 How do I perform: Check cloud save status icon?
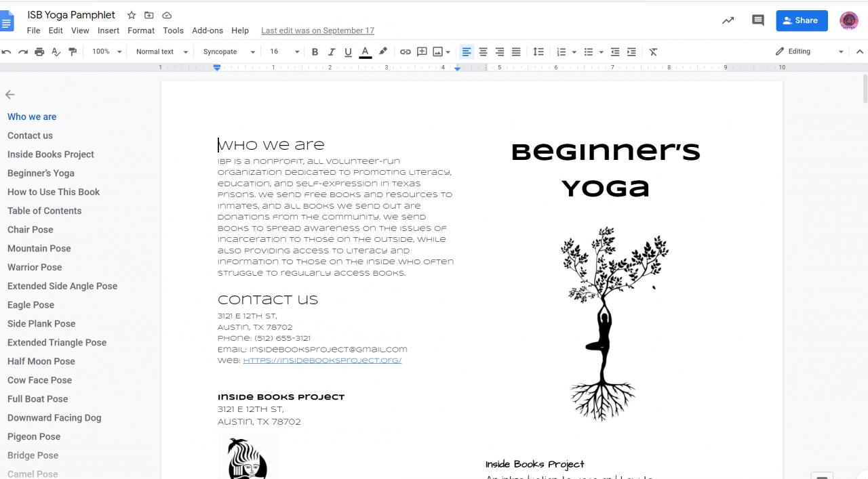coord(167,15)
